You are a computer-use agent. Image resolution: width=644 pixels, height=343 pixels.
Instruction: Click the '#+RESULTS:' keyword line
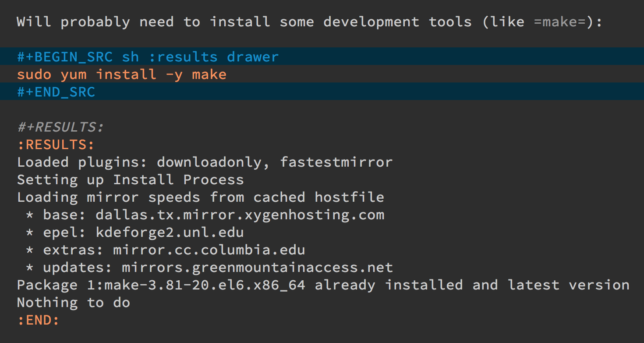pos(60,127)
